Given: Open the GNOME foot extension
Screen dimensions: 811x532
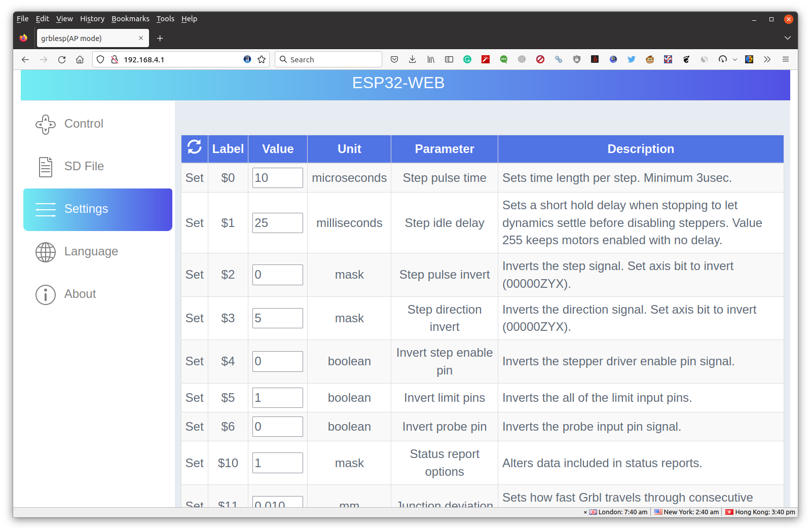Looking at the screenshot, I should tap(686, 59).
